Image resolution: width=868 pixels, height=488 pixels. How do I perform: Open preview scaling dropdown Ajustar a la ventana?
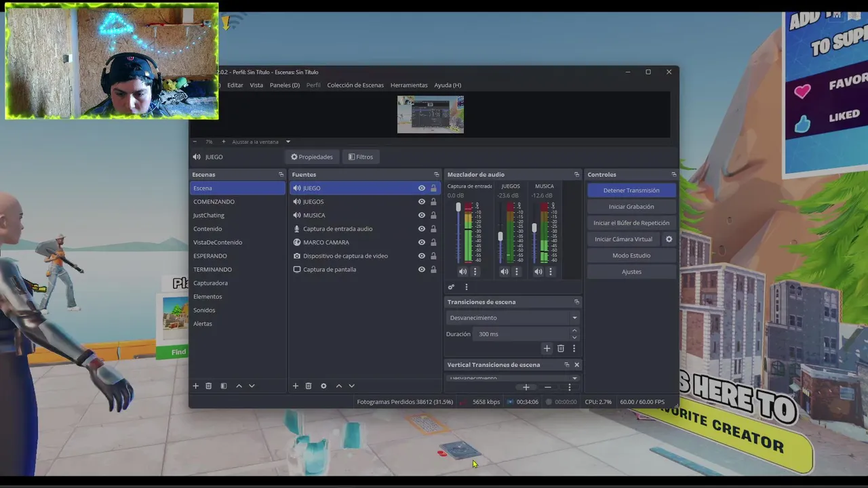pyautogui.click(x=261, y=142)
